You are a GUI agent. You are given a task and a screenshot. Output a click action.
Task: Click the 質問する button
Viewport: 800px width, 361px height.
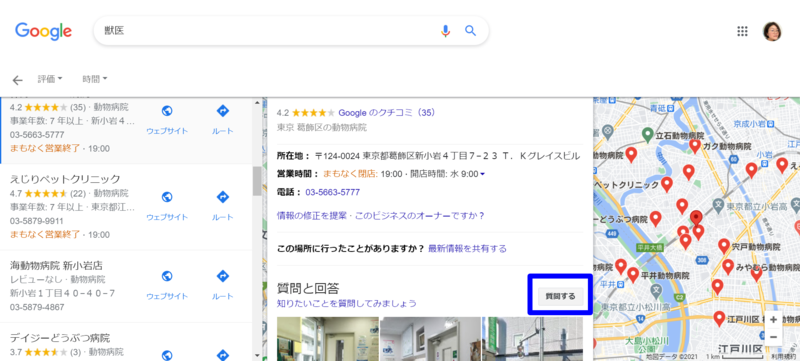pos(560,296)
